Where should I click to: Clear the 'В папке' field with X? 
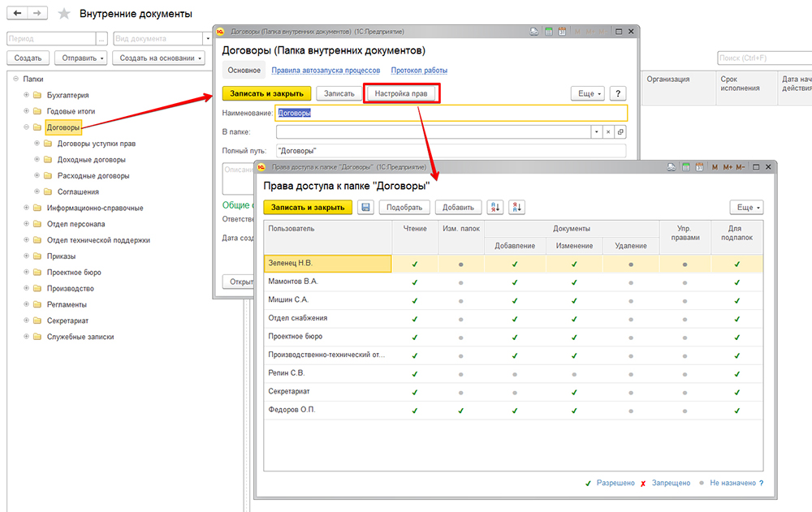[x=607, y=131]
